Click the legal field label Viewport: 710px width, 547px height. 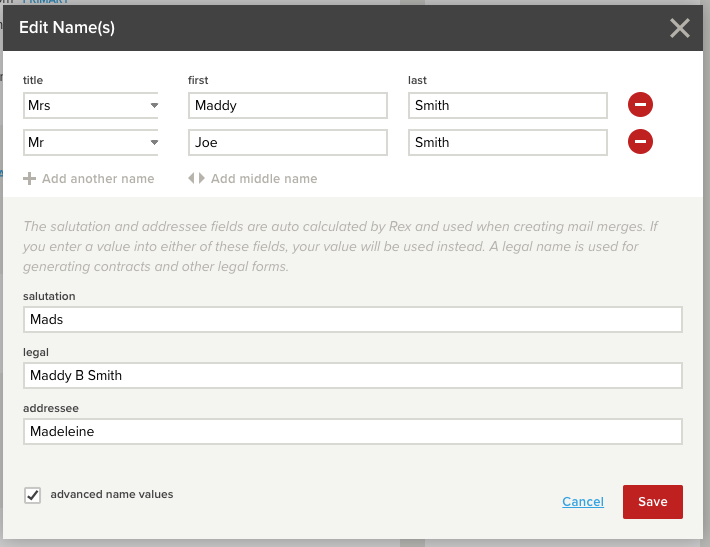tap(36, 352)
